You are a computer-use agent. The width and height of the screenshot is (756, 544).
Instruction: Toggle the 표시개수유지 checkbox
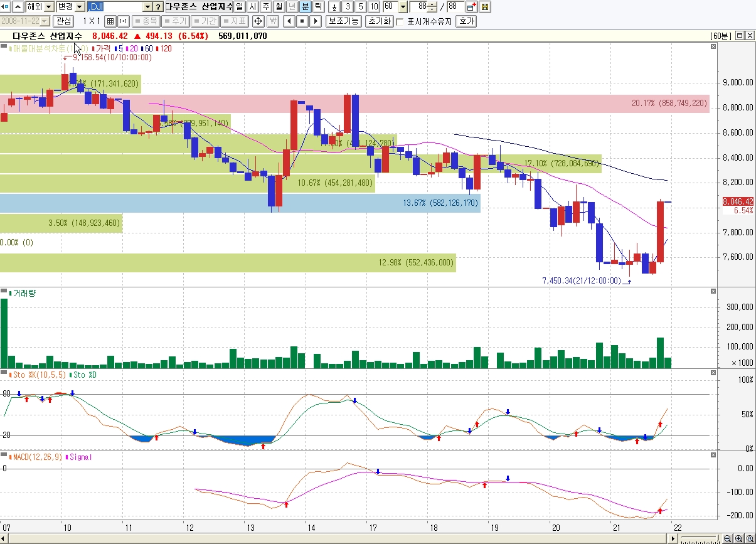click(x=400, y=21)
